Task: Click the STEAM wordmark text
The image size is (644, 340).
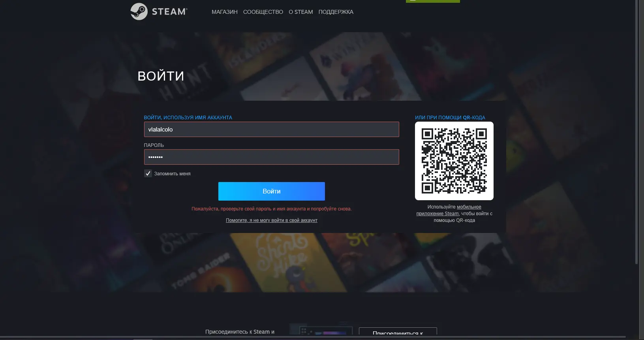Action: [169, 12]
